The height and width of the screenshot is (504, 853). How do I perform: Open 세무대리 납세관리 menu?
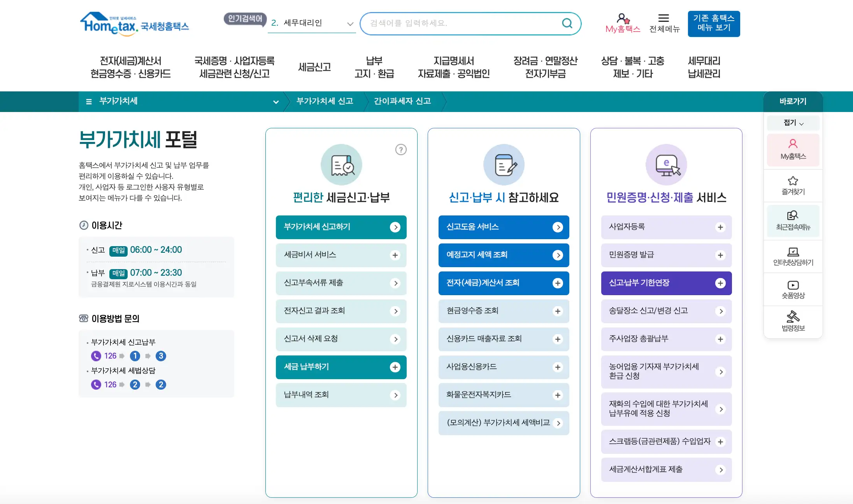click(x=704, y=67)
